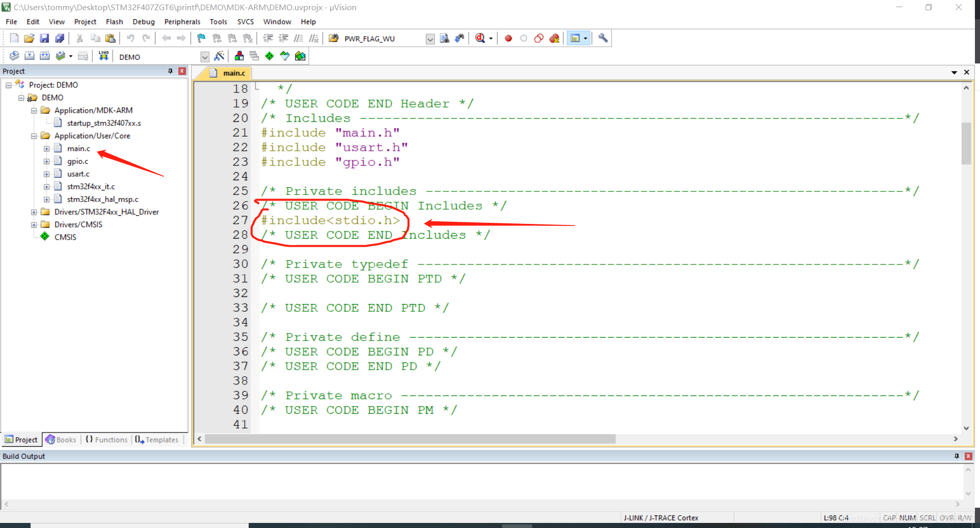
Task: Select stm32f4xx_it.c in the project tree
Action: [91, 187]
